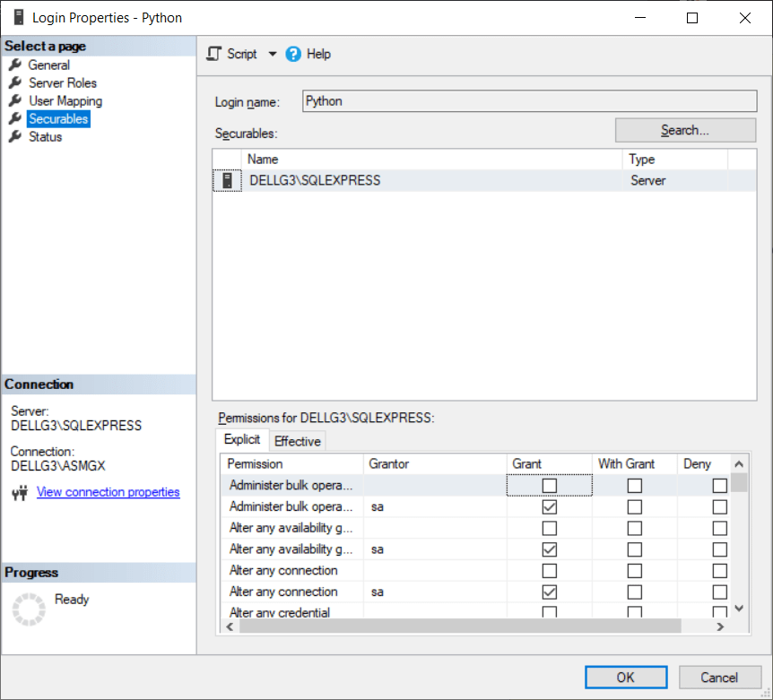773x700 pixels.
Task: Open the Server Roles page
Action: [63, 82]
